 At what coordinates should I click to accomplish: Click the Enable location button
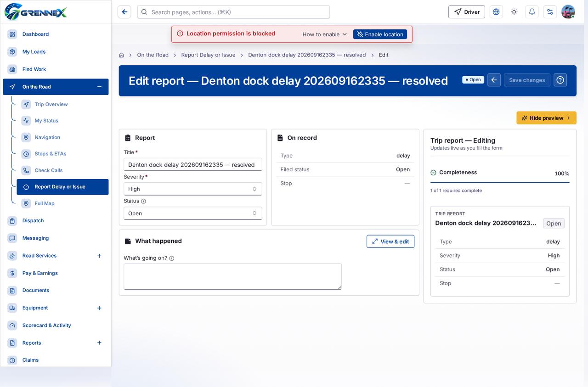380,34
